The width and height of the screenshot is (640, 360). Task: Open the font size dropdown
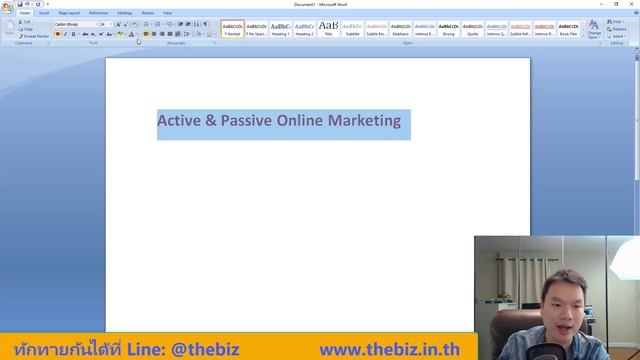[111, 24]
